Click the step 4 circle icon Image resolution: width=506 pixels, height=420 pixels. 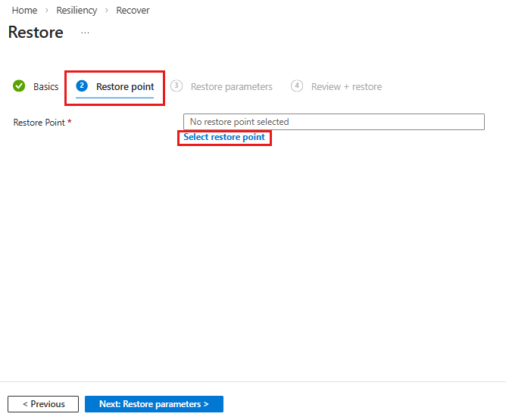click(297, 86)
